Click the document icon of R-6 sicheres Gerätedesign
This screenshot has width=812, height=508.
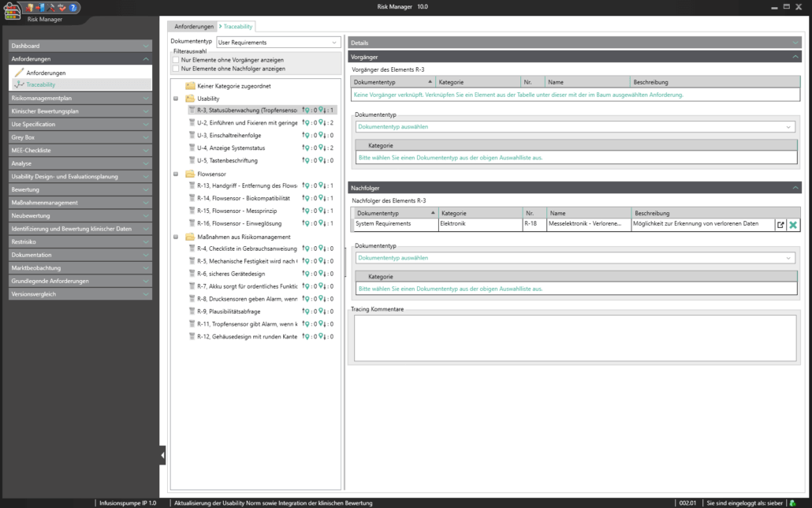click(x=192, y=274)
